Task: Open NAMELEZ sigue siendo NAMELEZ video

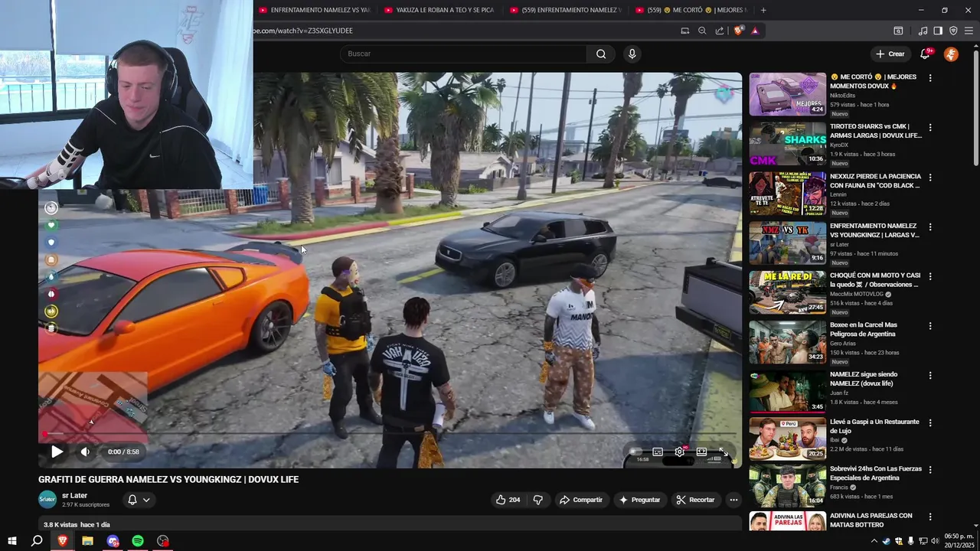Action: (863, 378)
